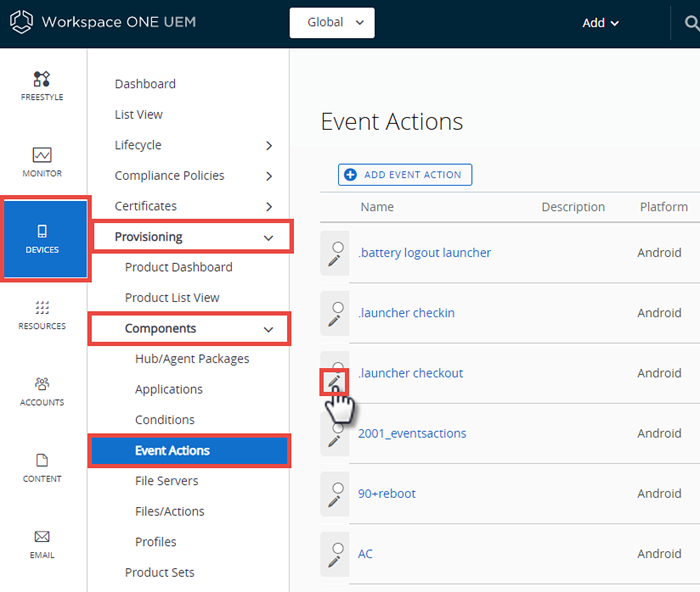Screen dimensions: 700x592
Task: Click plus icon on Add Event Action button
Action: click(350, 175)
